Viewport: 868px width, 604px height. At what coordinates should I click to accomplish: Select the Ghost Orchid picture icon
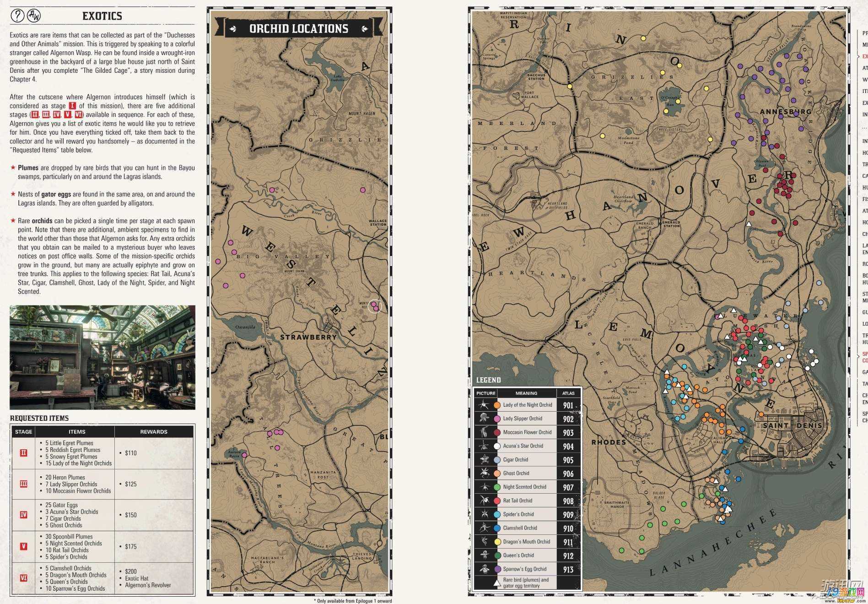click(483, 473)
